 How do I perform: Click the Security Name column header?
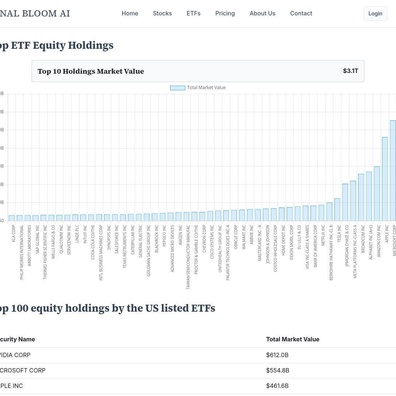click(17, 339)
